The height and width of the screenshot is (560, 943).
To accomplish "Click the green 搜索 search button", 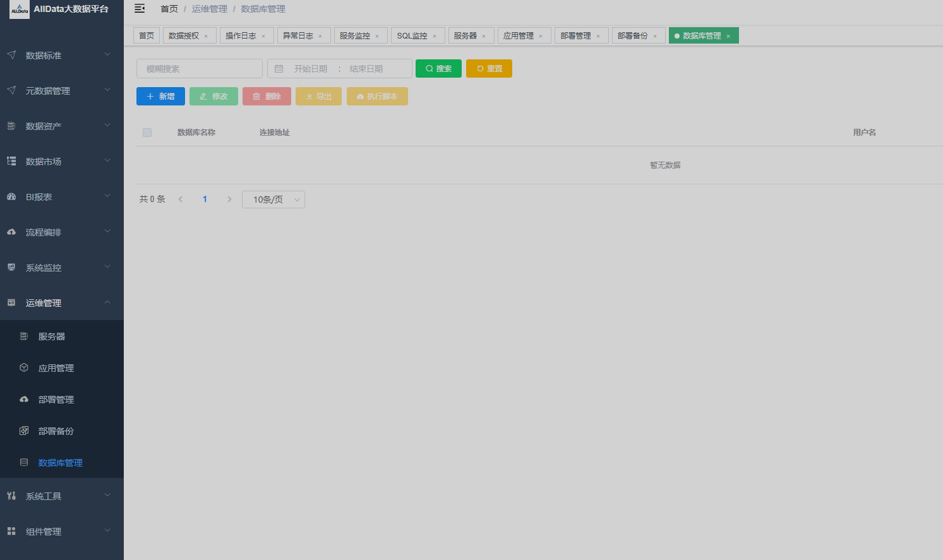I will click(x=438, y=69).
